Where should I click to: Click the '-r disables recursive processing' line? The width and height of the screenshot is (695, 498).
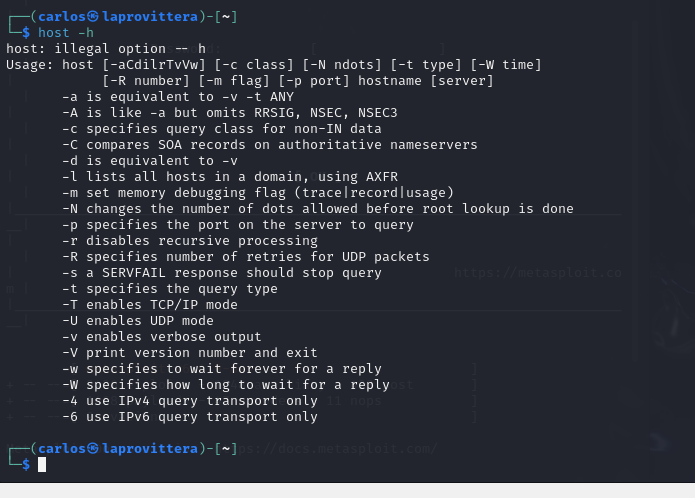[x=190, y=241]
